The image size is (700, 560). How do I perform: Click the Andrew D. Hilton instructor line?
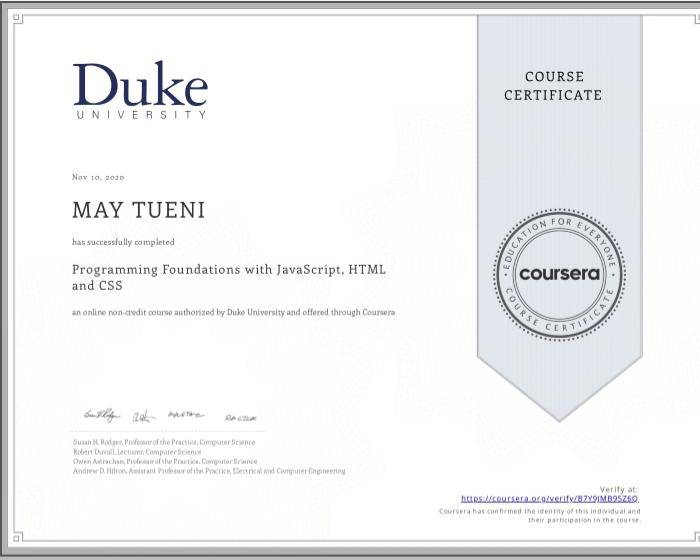coord(209,471)
